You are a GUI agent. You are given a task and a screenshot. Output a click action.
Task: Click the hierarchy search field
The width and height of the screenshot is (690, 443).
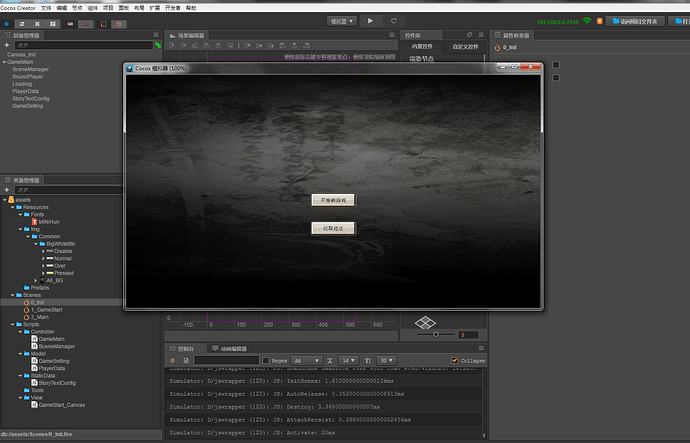pyautogui.click(x=84, y=45)
